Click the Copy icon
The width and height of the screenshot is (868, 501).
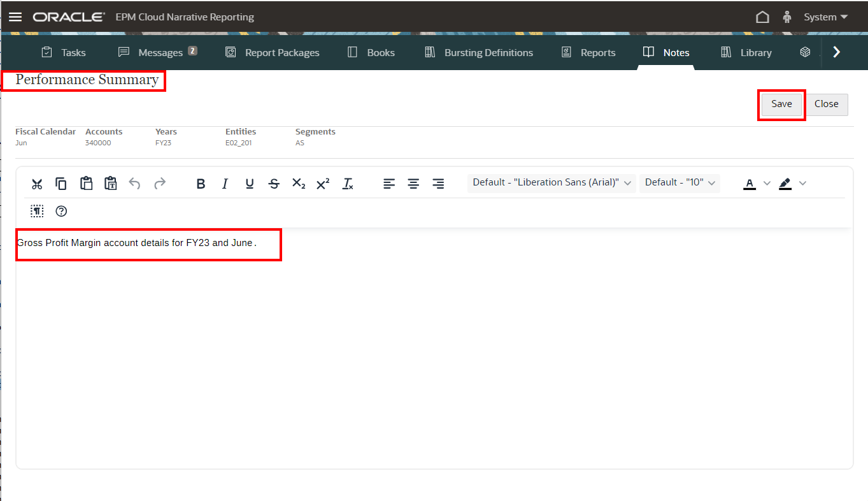(x=61, y=184)
